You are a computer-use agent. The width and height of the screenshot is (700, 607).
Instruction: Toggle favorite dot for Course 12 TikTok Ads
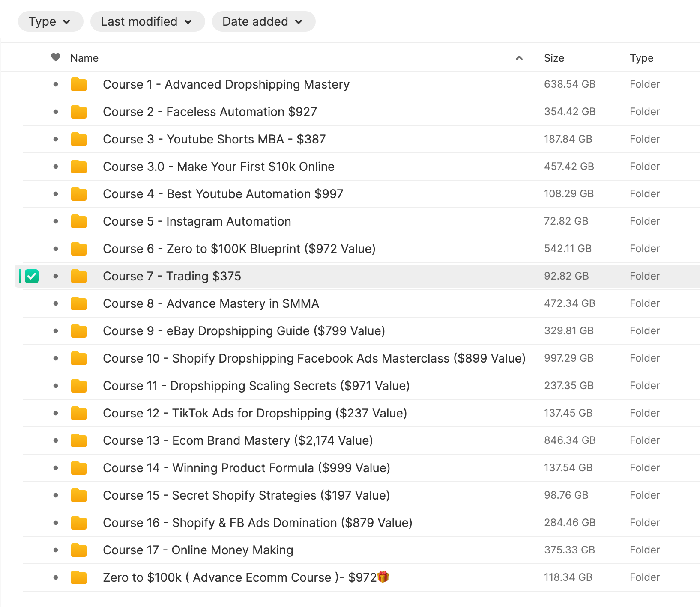pos(56,413)
